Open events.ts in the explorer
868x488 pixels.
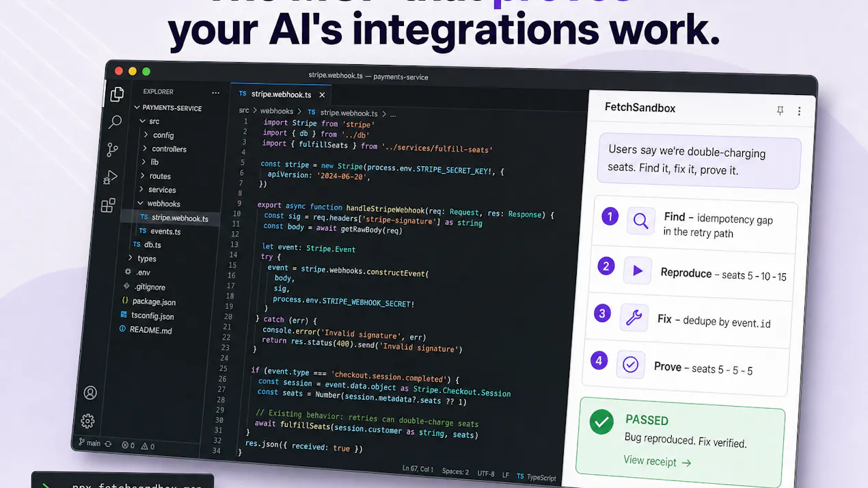click(160, 231)
